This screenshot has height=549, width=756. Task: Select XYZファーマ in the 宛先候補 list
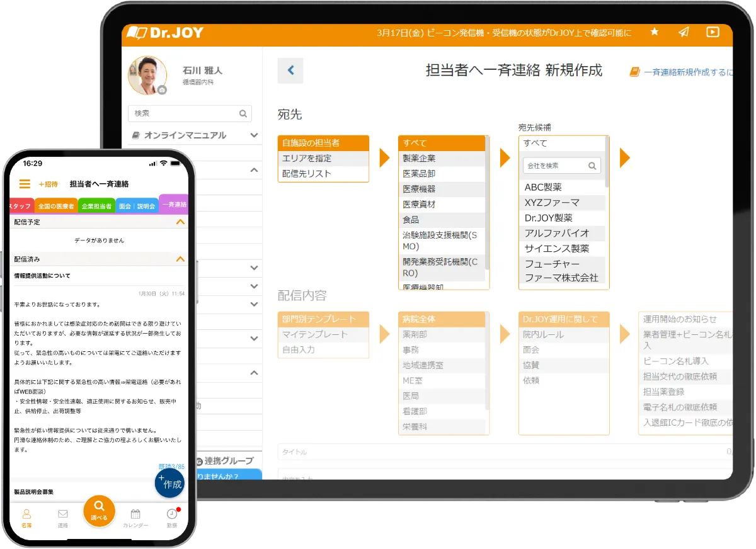tap(562, 203)
